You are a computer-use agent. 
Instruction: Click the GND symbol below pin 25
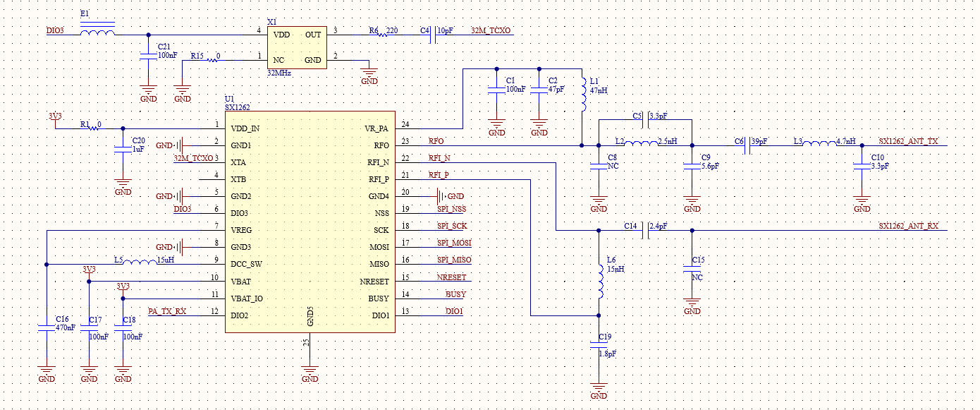(310, 375)
